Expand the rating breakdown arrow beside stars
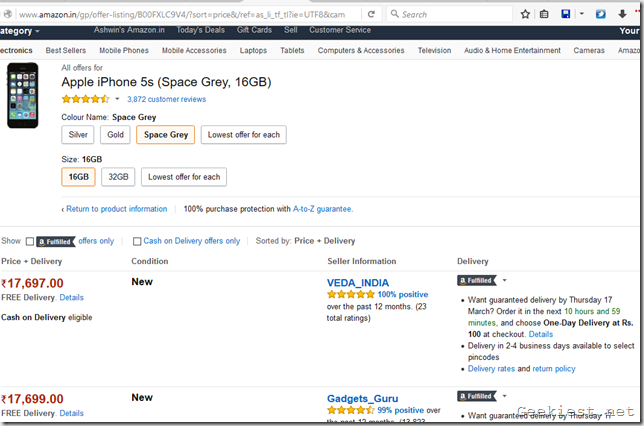Image resolution: width=644 pixels, height=426 pixels. pyautogui.click(x=117, y=100)
